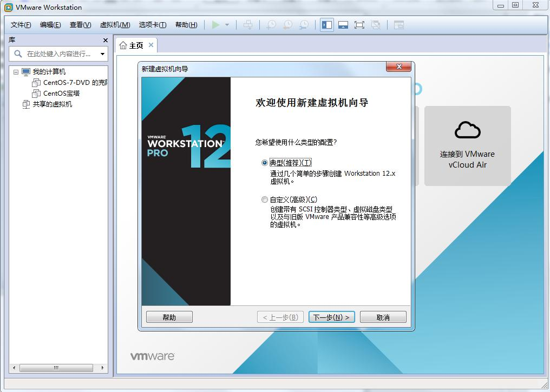Open the 帮助(H) menu
550x392 pixels.
tap(186, 25)
